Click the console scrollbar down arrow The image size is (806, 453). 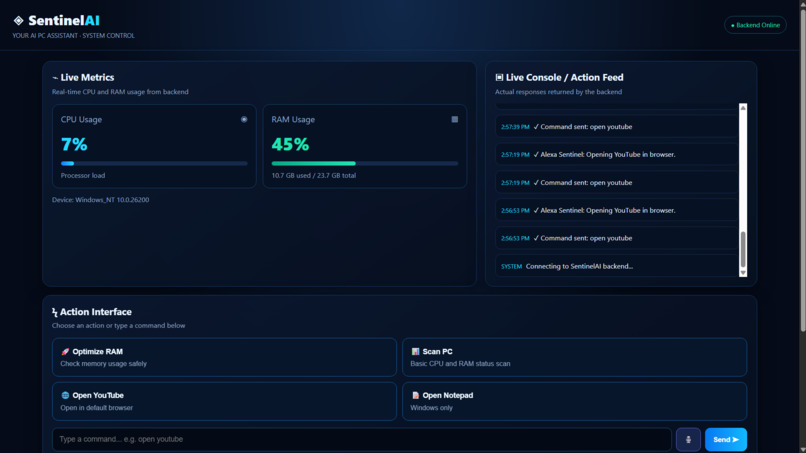coord(743,273)
